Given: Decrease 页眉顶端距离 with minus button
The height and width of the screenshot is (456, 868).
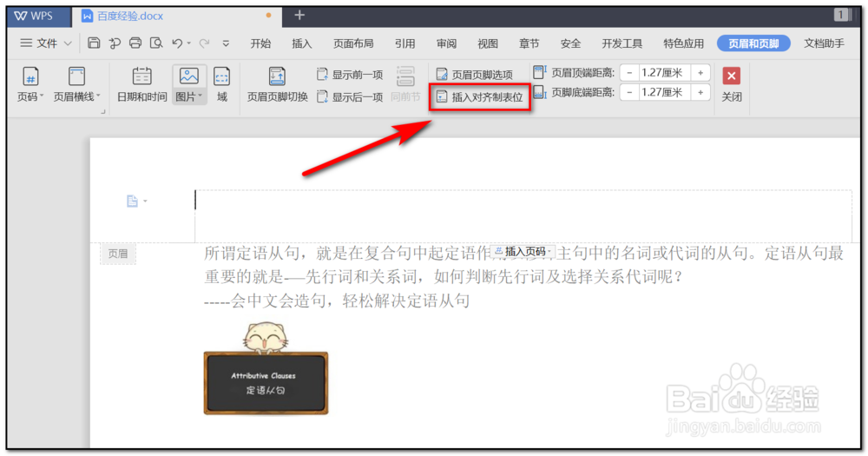Looking at the screenshot, I should 629,73.
